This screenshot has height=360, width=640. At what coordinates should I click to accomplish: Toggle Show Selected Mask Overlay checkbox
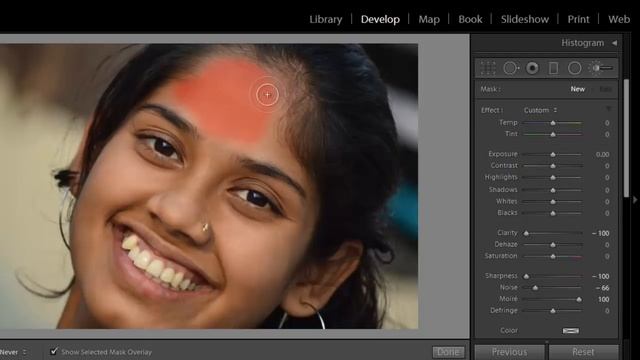[x=53, y=351]
